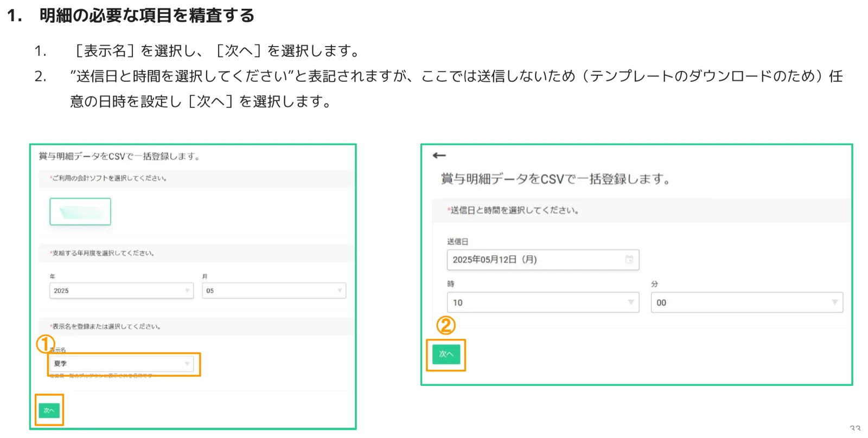Viewport: 868px width, 438px height.
Task: Click the back arrow in right panel
Action: (x=439, y=156)
